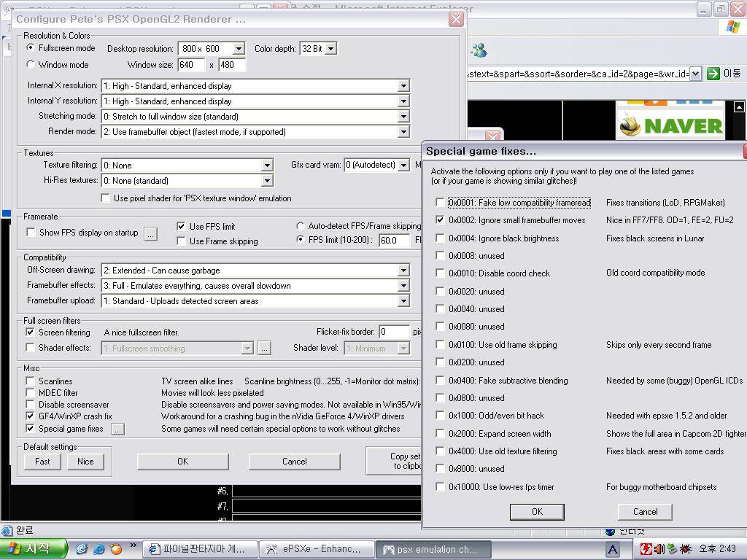Viewport: 747px width, 560px height.
Task: Open Hi-Res textures dropdown
Action: [x=267, y=181]
